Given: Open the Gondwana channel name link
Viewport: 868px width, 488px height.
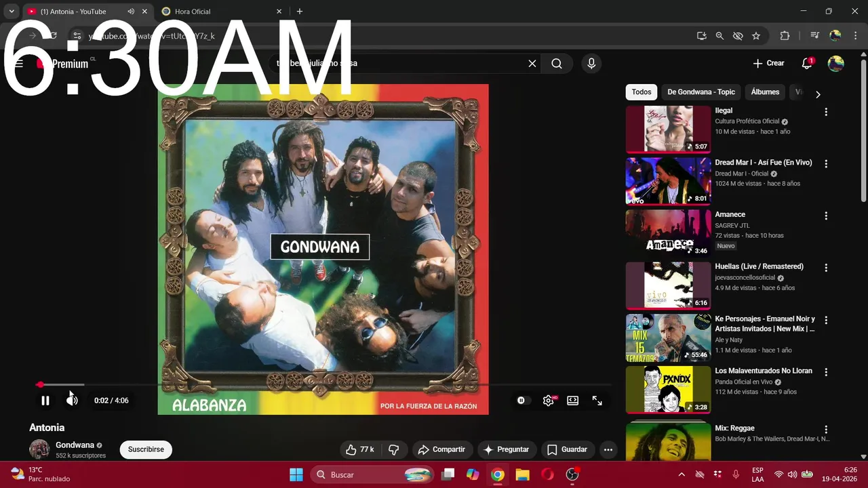Looking at the screenshot, I should (x=75, y=445).
